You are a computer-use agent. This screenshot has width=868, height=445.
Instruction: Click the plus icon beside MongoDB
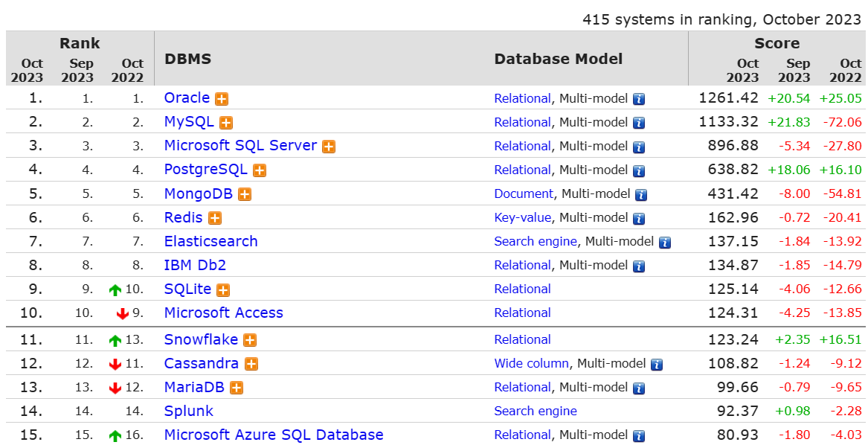(245, 194)
